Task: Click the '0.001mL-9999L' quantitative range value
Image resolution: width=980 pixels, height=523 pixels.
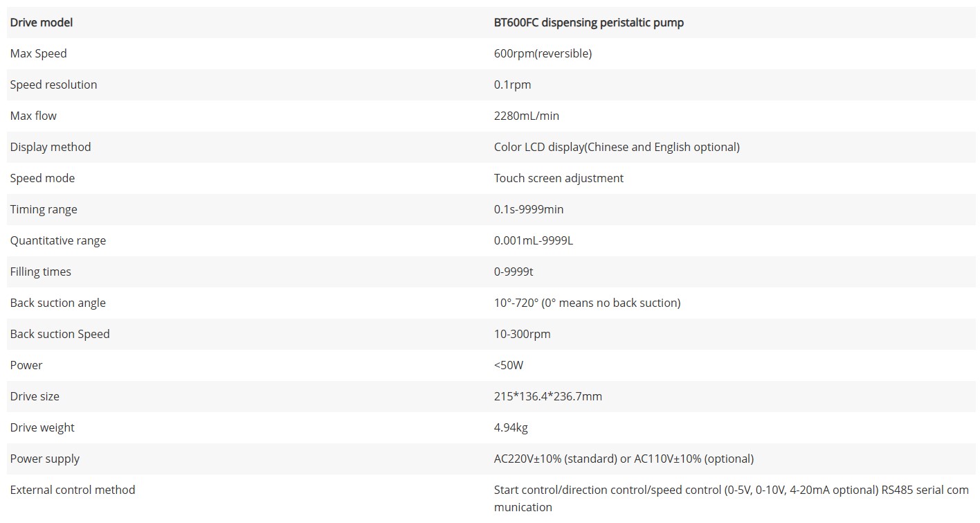Action: click(532, 241)
